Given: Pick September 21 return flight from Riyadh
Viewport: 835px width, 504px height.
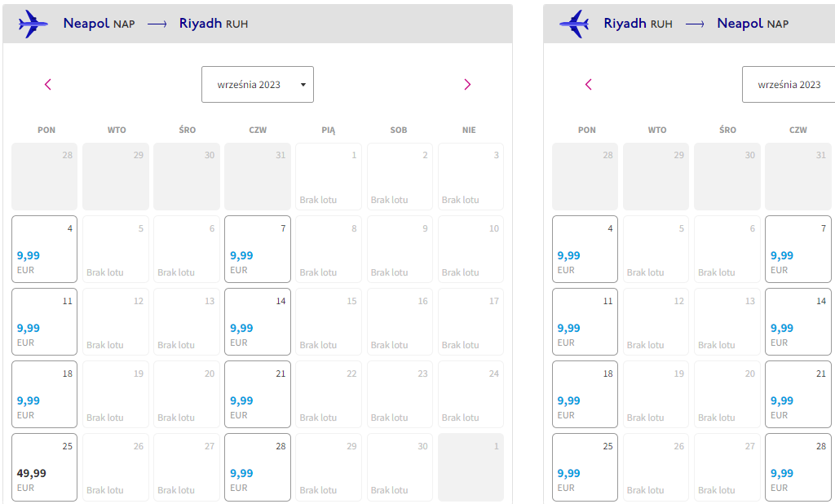Looking at the screenshot, I should tap(797, 394).
